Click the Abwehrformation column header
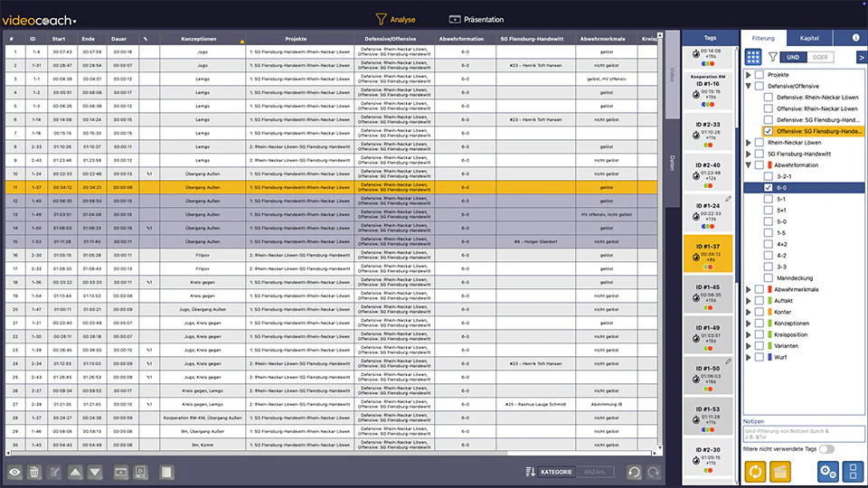This screenshot has height=488, width=868. click(461, 39)
